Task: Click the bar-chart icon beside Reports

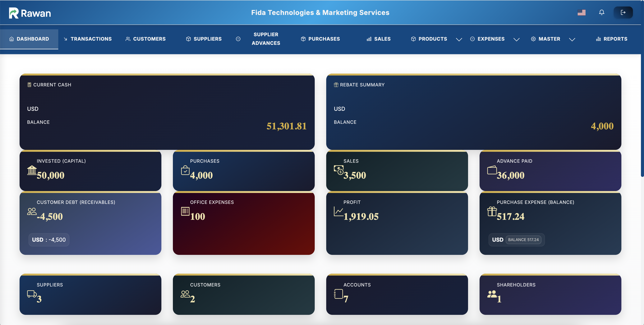Action: (599, 39)
